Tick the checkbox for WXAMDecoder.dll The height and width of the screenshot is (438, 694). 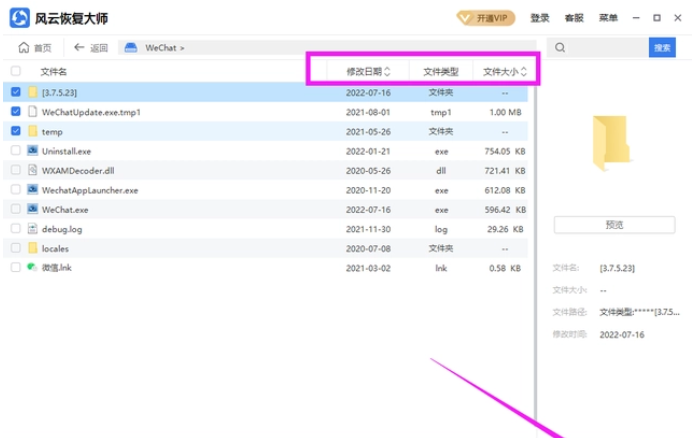[x=15, y=170]
